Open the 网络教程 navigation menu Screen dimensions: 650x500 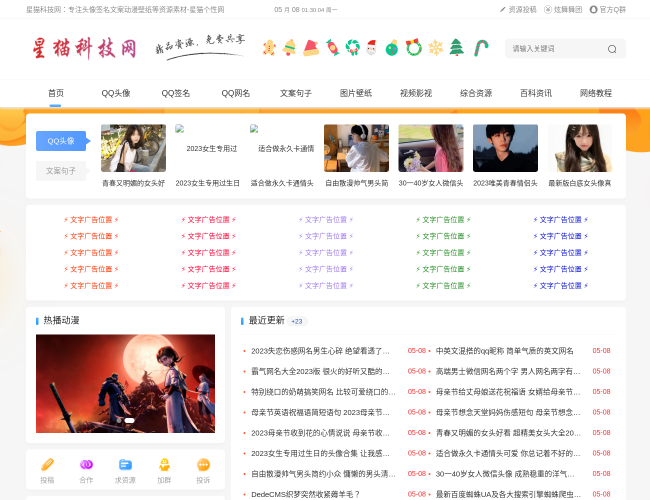(596, 93)
